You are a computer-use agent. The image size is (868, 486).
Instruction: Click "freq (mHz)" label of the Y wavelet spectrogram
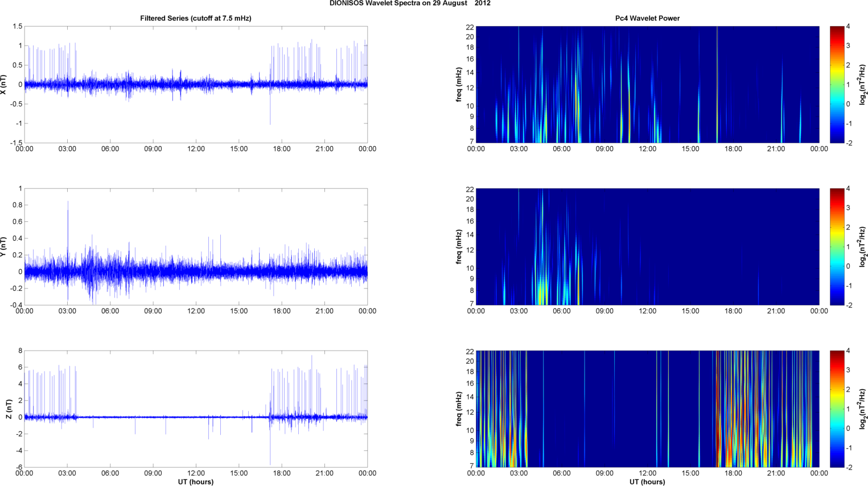coord(459,246)
